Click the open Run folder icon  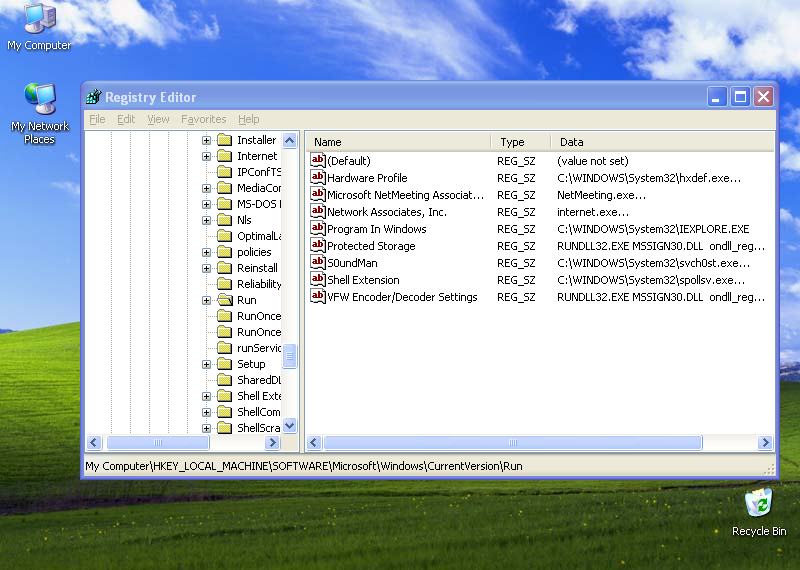click(225, 300)
